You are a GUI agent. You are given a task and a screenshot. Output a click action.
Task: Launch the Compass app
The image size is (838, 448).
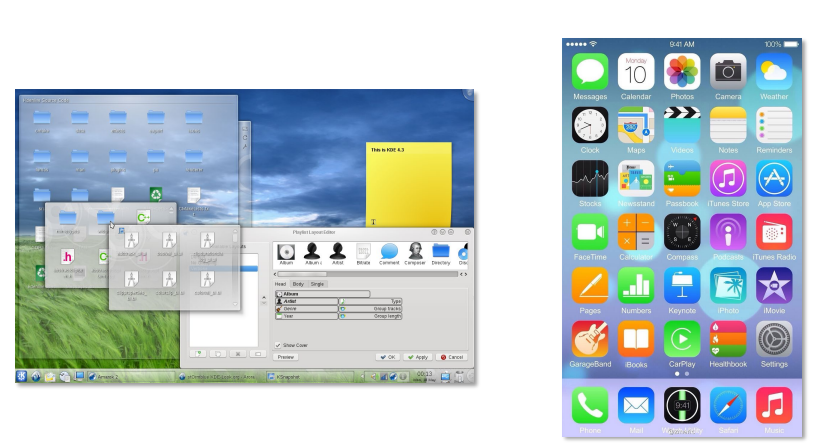[682, 231]
